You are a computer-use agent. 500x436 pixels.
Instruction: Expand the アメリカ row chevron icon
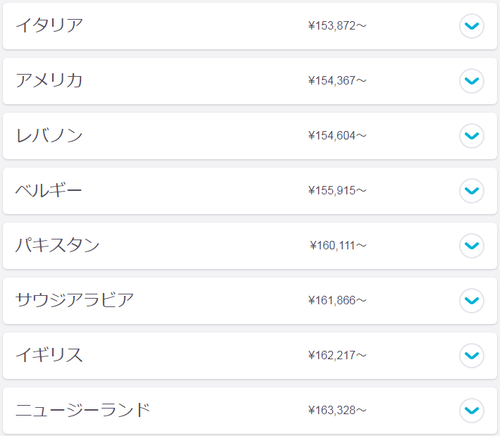pos(472,81)
